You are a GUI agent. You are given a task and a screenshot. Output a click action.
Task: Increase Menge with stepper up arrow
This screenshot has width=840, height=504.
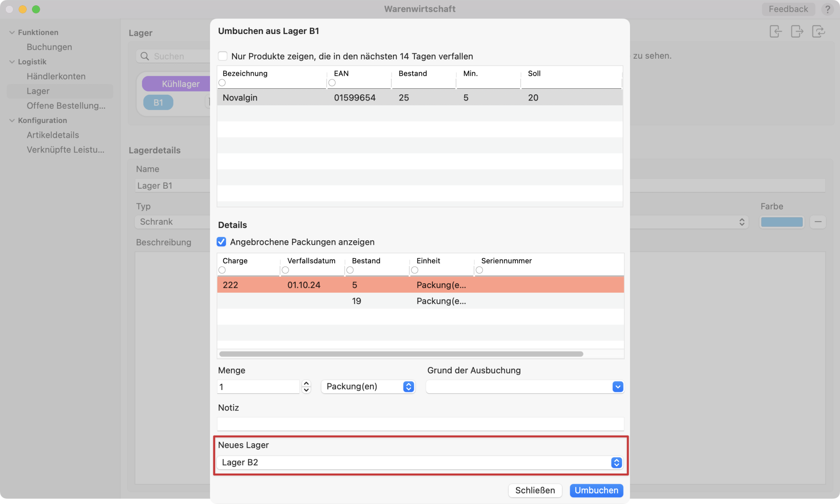tap(306, 383)
